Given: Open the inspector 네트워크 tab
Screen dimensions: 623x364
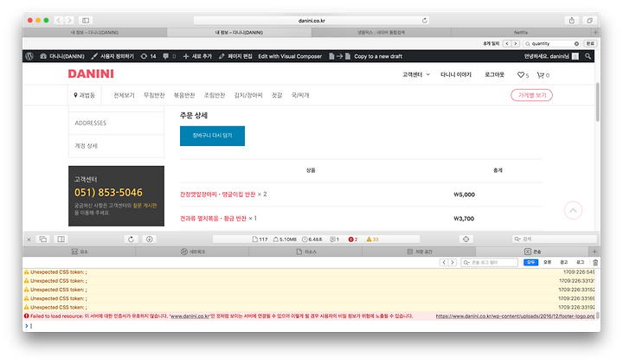Looking at the screenshot, I should pyautogui.click(x=192, y=252).
